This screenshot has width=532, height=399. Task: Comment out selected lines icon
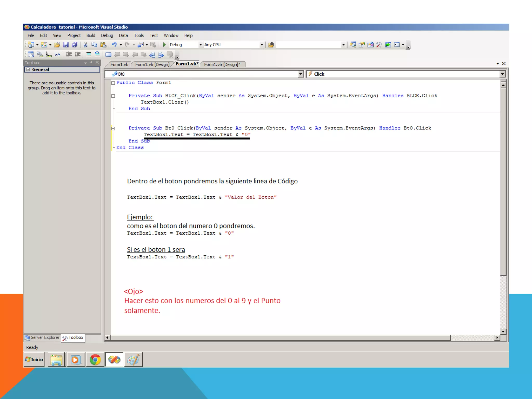tap(88, 55)
